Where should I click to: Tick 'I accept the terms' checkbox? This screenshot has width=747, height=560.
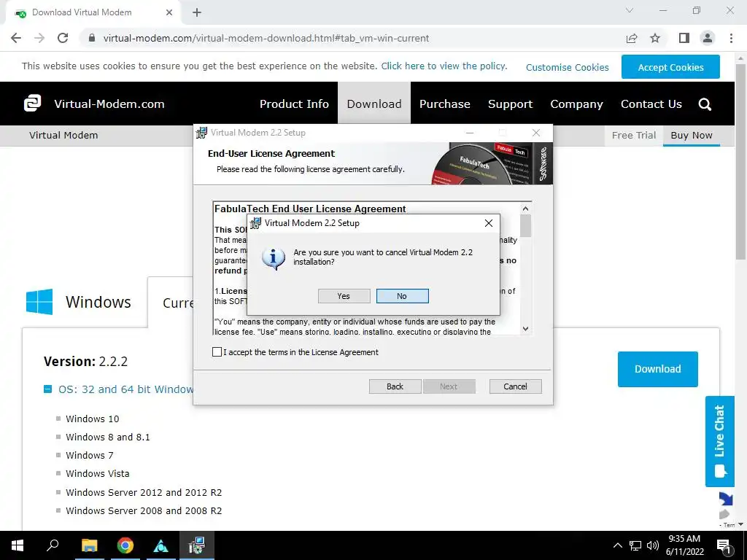coord(217,352)
